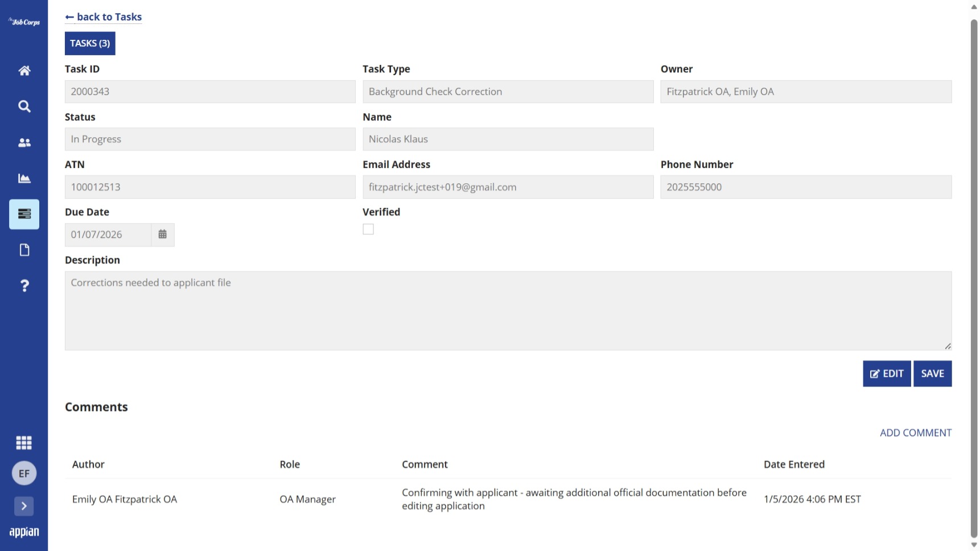The height and width of the screenshot is (551, 980).
Task: Click the Role column header
Action: pyautogui.click(x=290, y=464)
